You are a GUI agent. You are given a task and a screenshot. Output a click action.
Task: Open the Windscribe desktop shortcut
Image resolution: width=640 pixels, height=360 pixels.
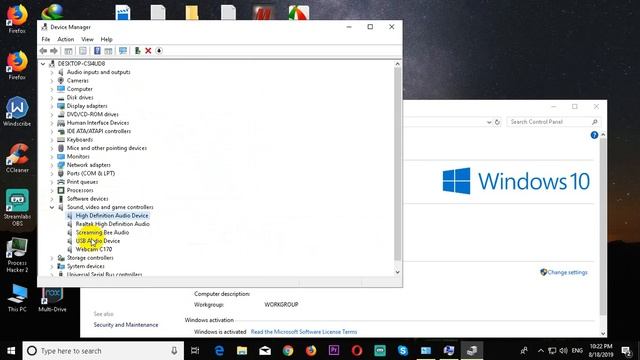17,111
